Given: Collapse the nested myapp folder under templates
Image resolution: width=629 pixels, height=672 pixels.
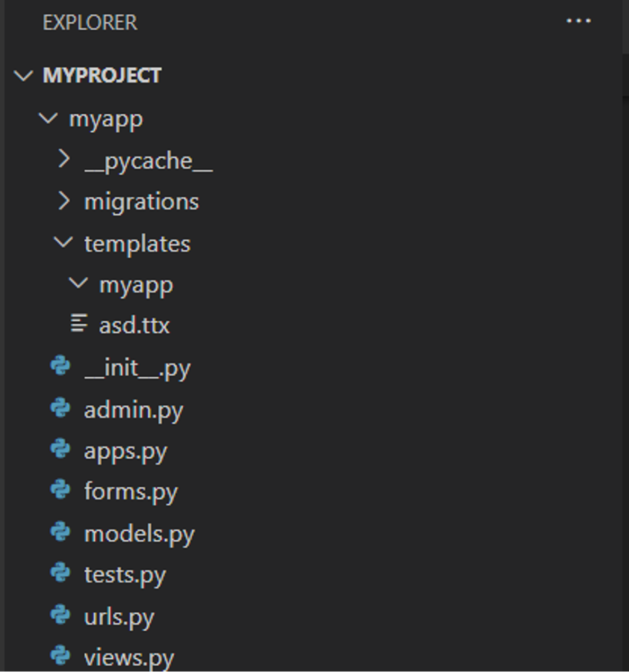Looking at the screenshot, I should click(78, 284).
